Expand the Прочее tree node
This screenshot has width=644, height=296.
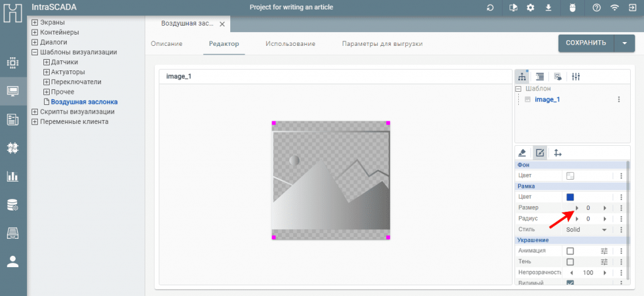click(x=47, y=92)
